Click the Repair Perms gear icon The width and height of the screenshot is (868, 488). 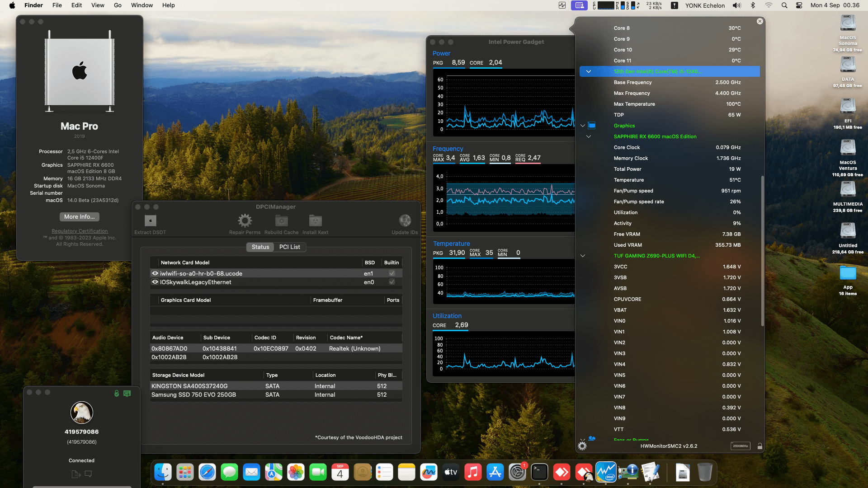point(245,221)
